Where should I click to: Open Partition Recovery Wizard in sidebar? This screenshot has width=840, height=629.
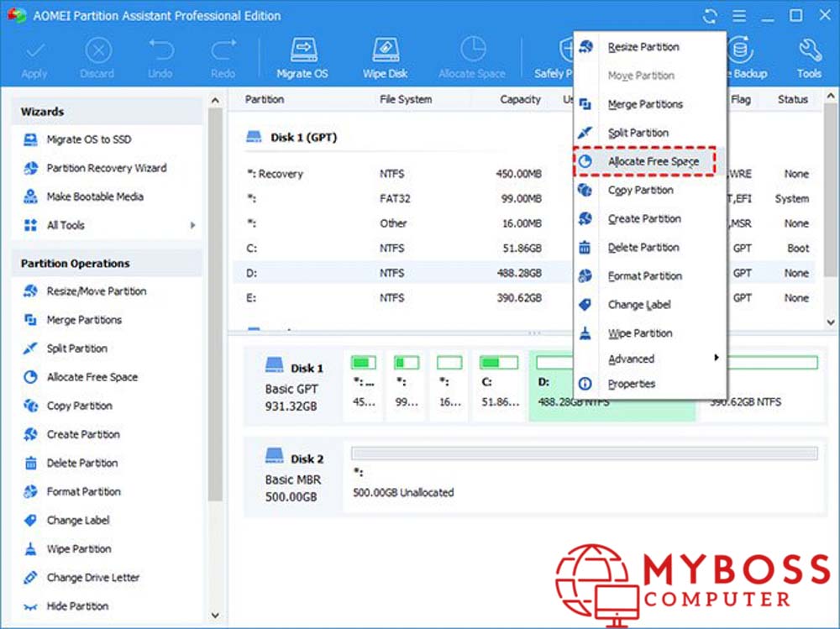click(x=106, y=168)
